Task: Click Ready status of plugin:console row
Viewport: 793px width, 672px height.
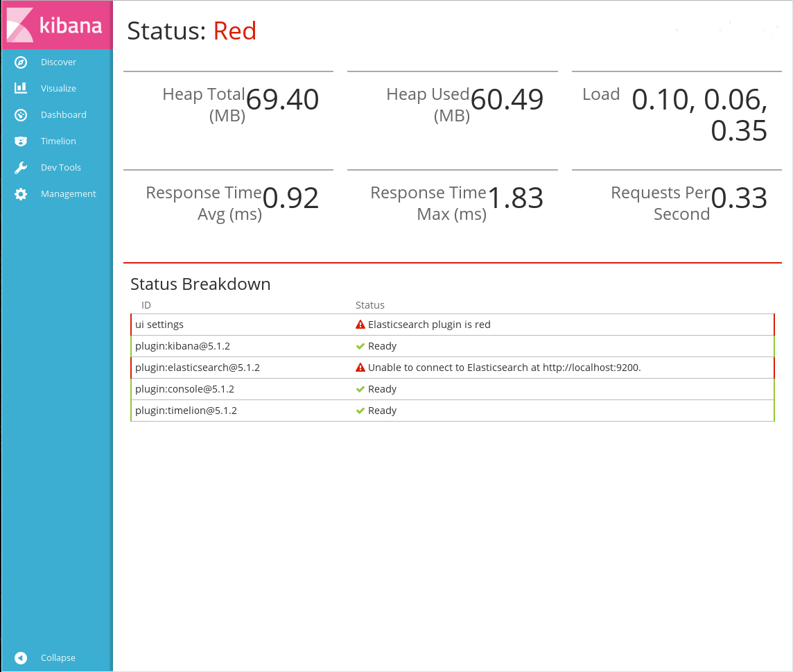Action: (x=383, y=389)
